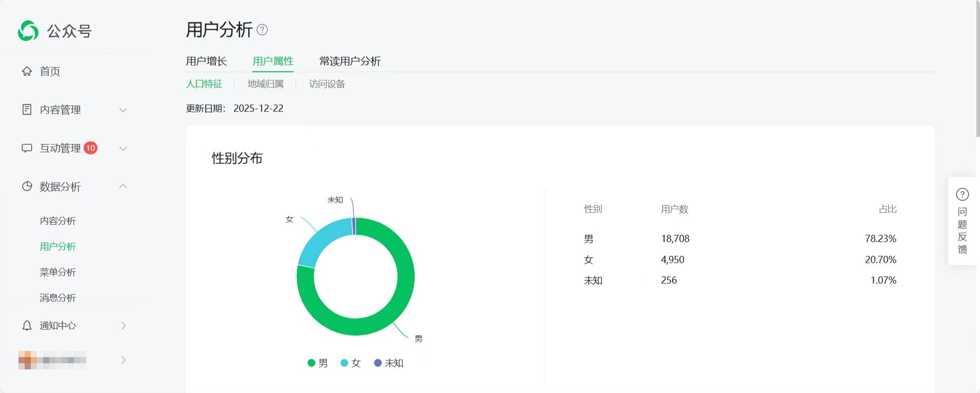Click the red 10 notification badge
Viewport: 980px width, 393px height.
click(90, 148)
